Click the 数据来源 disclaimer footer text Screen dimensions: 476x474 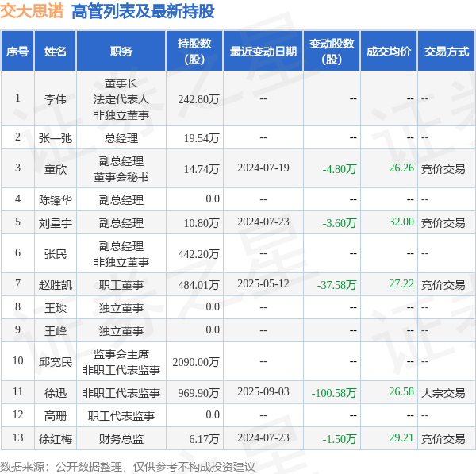[x=128, y=467]
